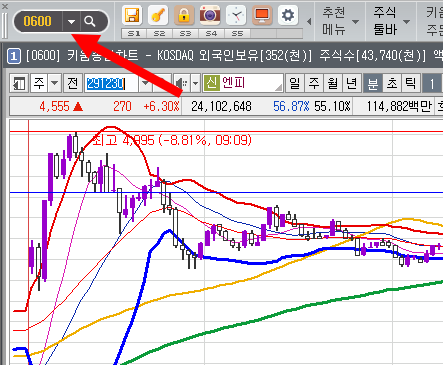Click the magnifier search icon beside 0600
This screenshot has height=365, width=443.
[x=90, y=22]
